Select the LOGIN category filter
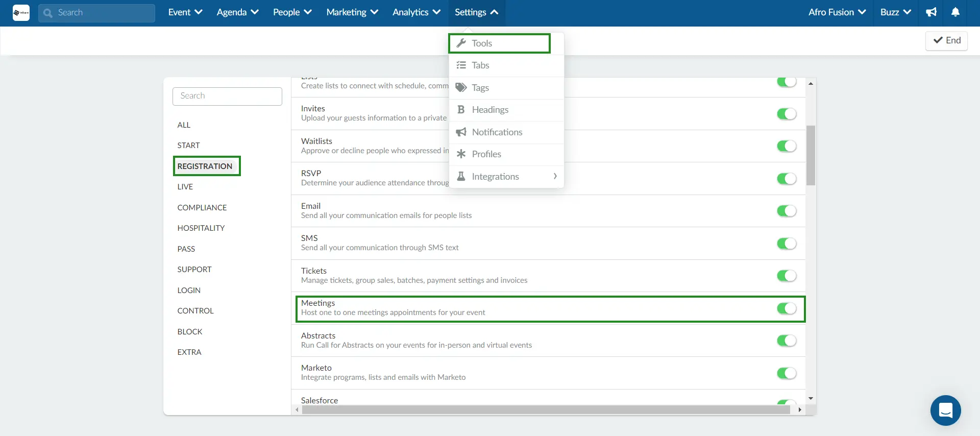 (189, 290)
